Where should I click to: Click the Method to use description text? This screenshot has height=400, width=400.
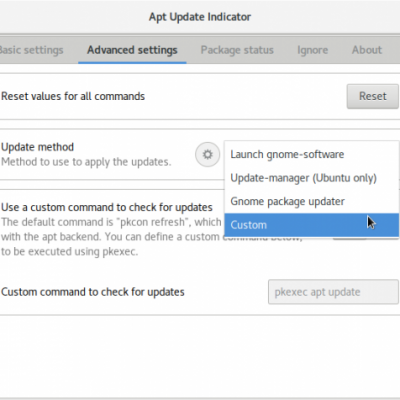point(86,162)
